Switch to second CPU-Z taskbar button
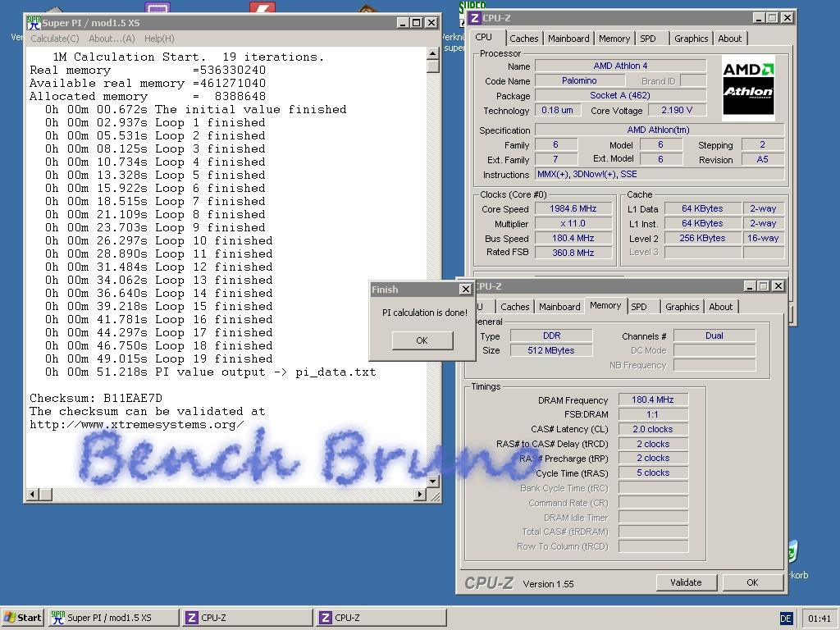Viewport: 840px width, 630px height. (381, 618)
